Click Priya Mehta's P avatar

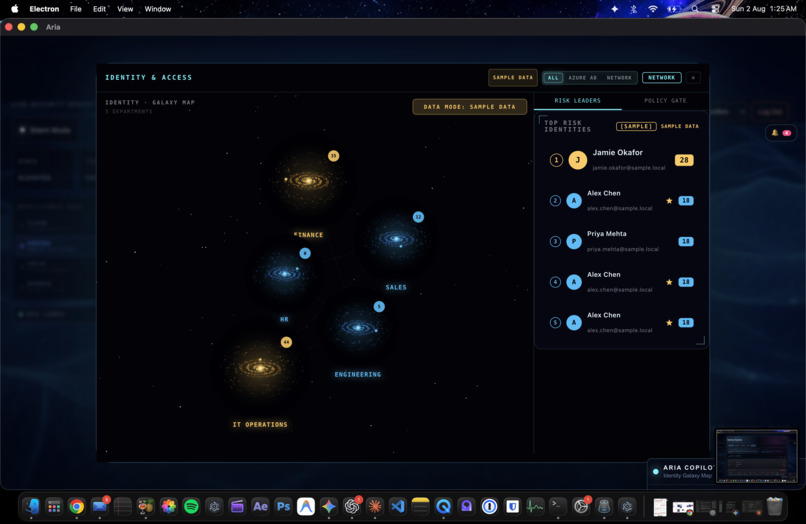[574, 241]
